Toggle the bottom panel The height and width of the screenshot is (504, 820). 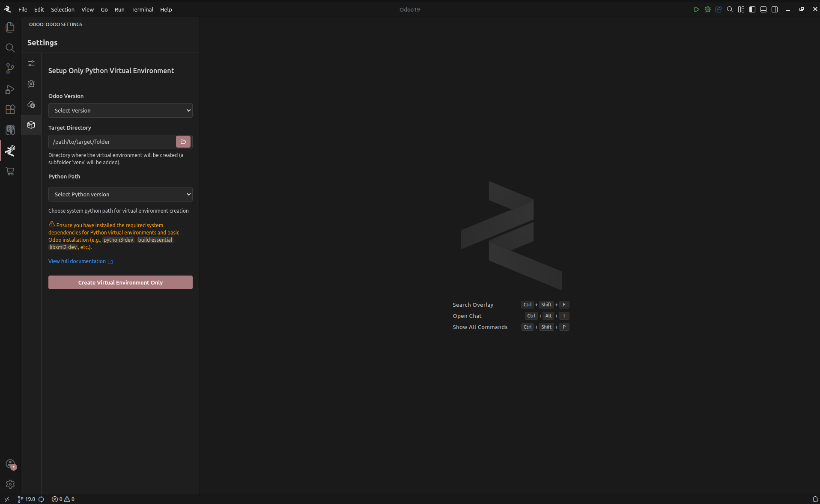(763, 9)
